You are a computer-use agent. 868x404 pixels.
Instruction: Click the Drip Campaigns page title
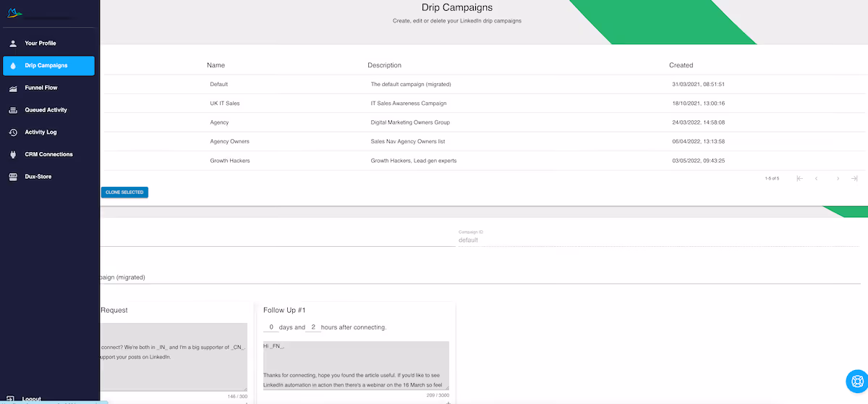pyautogui.click(x=457, y=8)
